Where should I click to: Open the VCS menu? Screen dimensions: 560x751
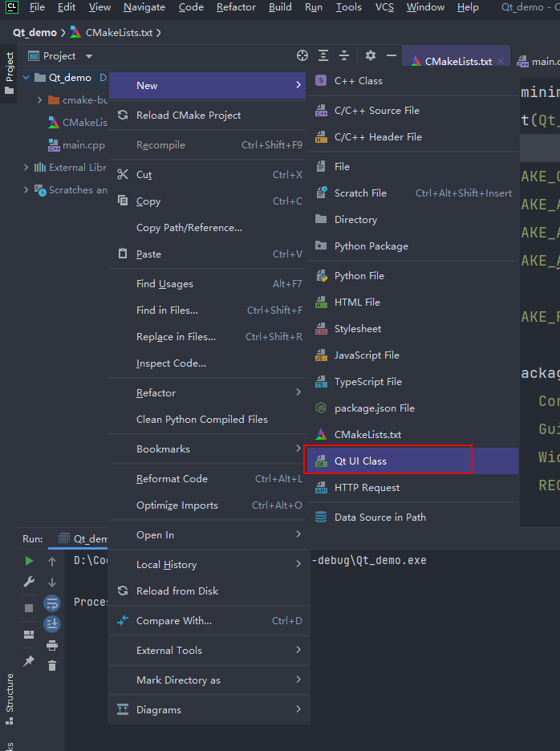[384, 7]
